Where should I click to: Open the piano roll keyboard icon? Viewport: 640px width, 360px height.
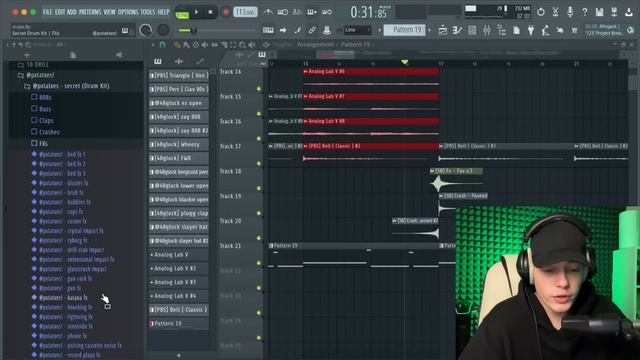[268, 30]
